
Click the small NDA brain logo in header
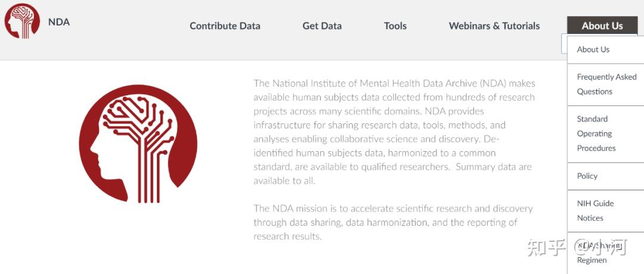pyautogui.click(x=22, y=21)
